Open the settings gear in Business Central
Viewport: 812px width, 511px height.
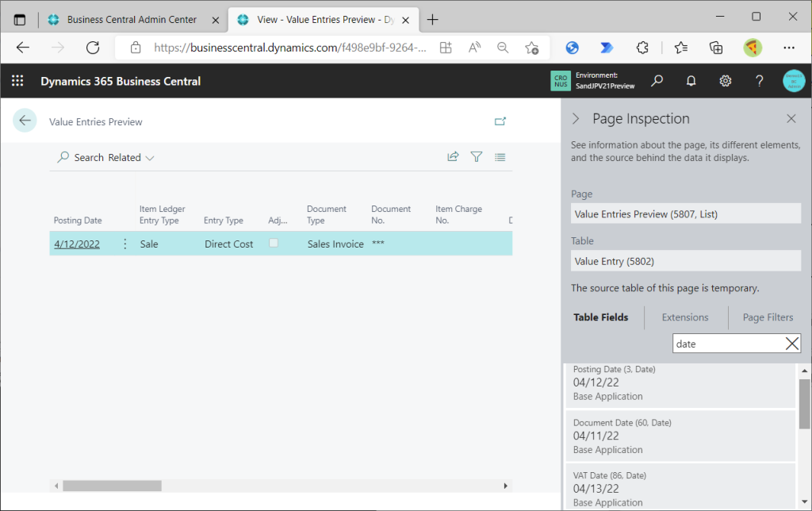pos(725,81)
